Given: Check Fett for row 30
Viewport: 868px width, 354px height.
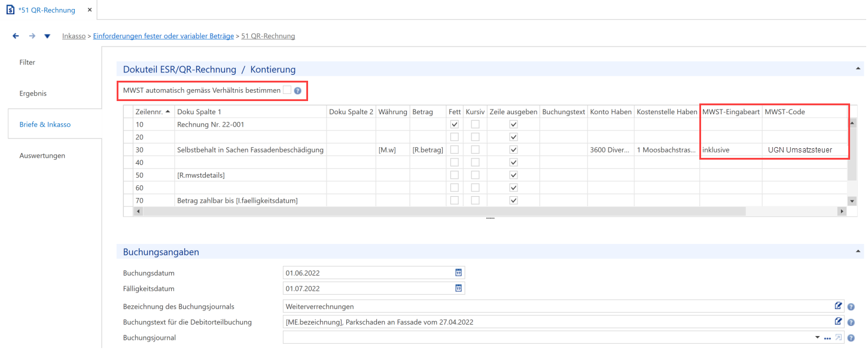Looking at the screenshot, I should pos(455,149).
